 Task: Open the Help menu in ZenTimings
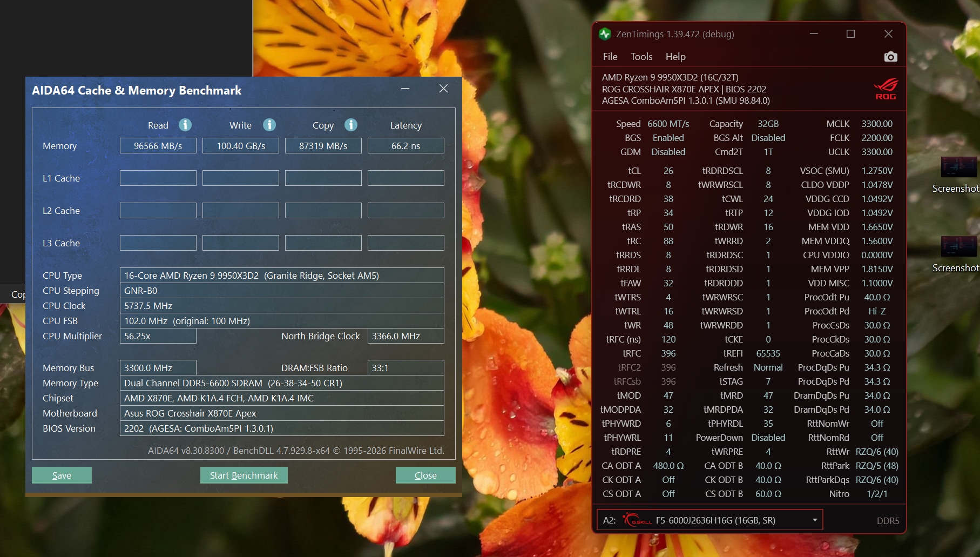[675, 57]
